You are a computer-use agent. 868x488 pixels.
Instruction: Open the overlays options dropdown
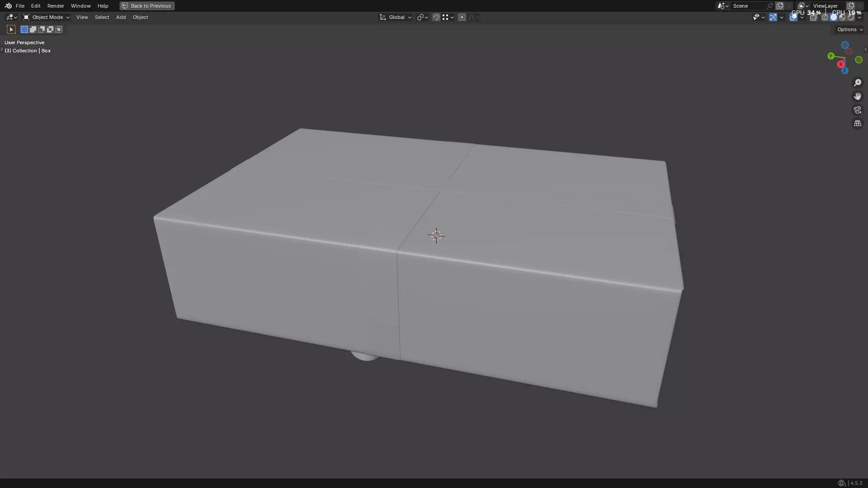(802, 17)
